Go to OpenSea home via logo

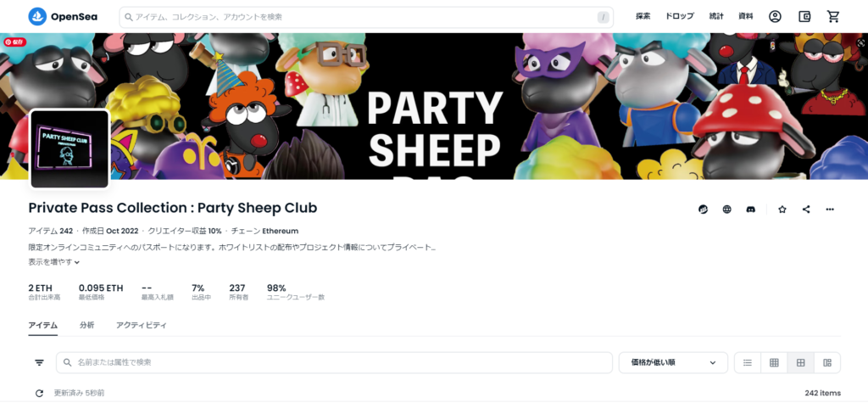[x=63, y=17]
